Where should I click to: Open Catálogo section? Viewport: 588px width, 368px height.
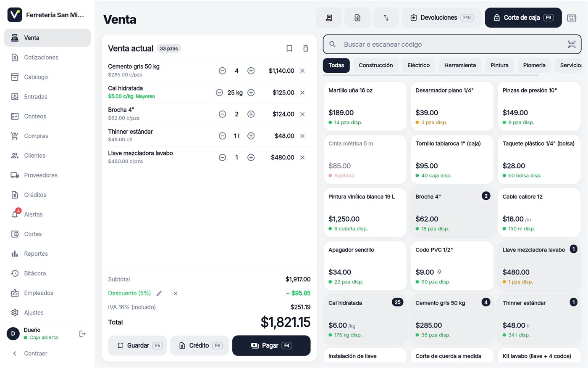pyautogui.click(x=47, y=77)
